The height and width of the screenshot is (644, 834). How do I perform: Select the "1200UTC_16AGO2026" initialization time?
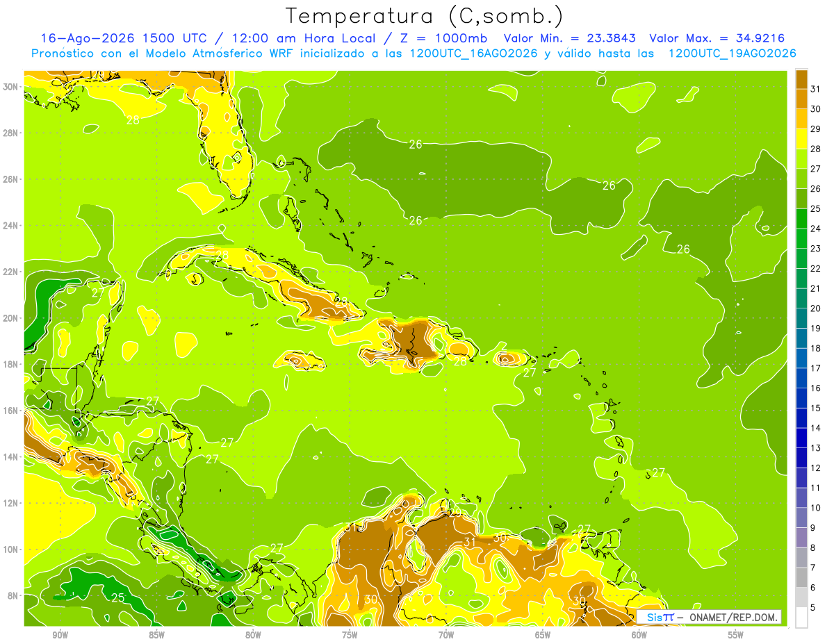tap(473, 53)
